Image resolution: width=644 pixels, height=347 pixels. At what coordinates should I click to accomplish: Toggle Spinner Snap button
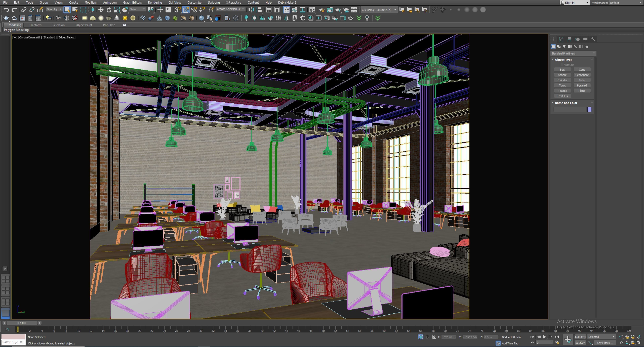point(202,10)
